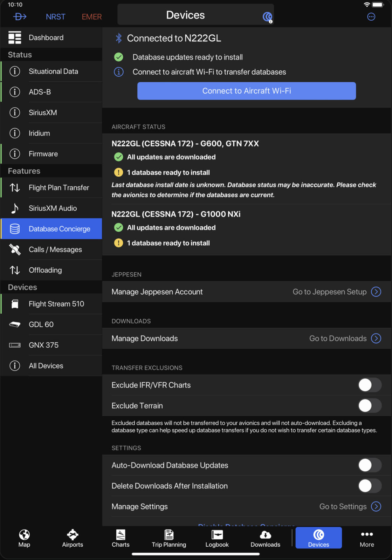Viewport: 392px width, 560px height.
Task: Toggle Exclude IFR/VFR Charts switch
Action: (370, 385)
